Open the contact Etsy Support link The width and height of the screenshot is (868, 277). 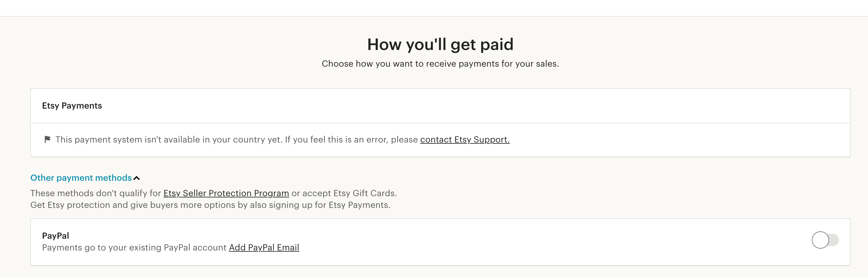(x=465, y=139)
